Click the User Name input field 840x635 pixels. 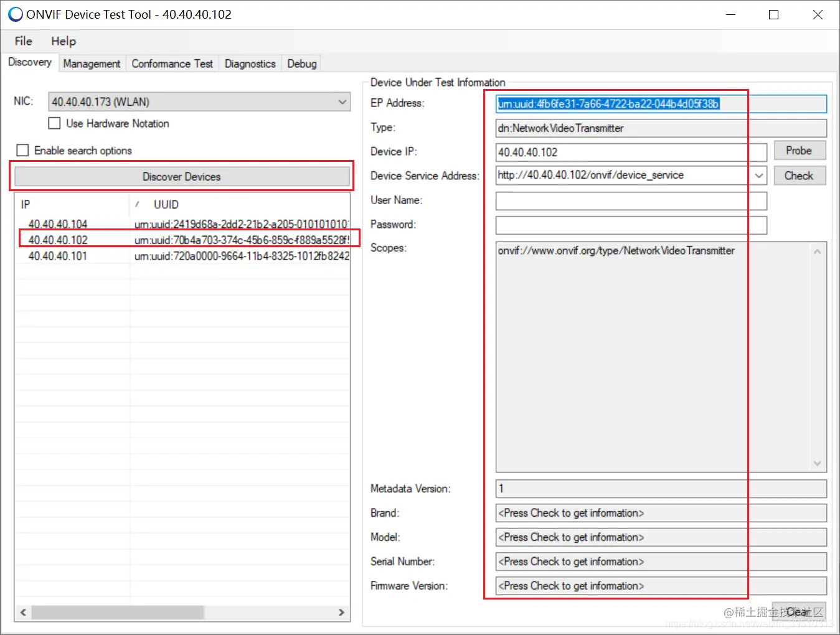tap(631, 201)
